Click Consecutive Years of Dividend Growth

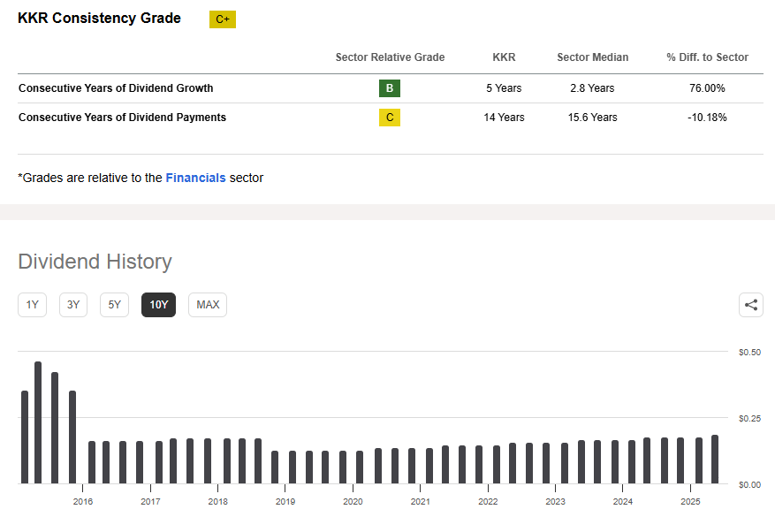coord(116,88)
